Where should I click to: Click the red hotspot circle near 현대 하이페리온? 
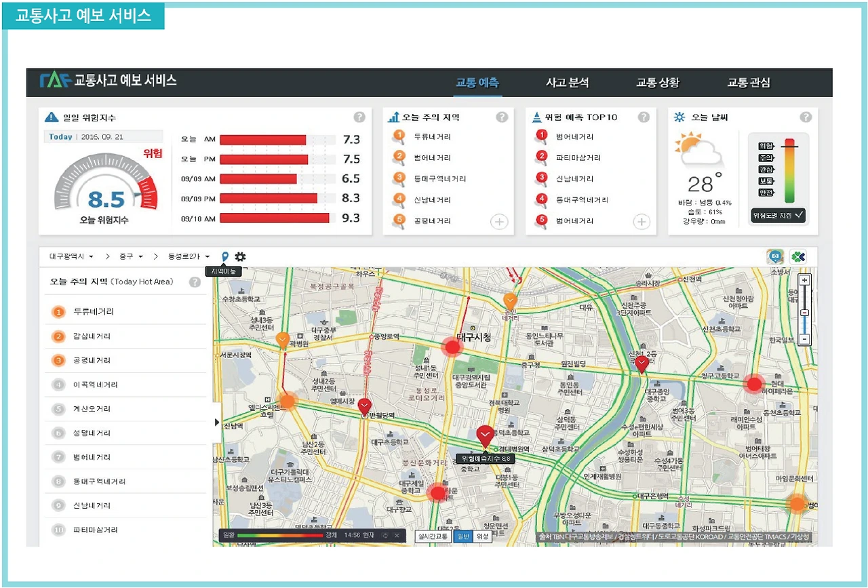754,385
